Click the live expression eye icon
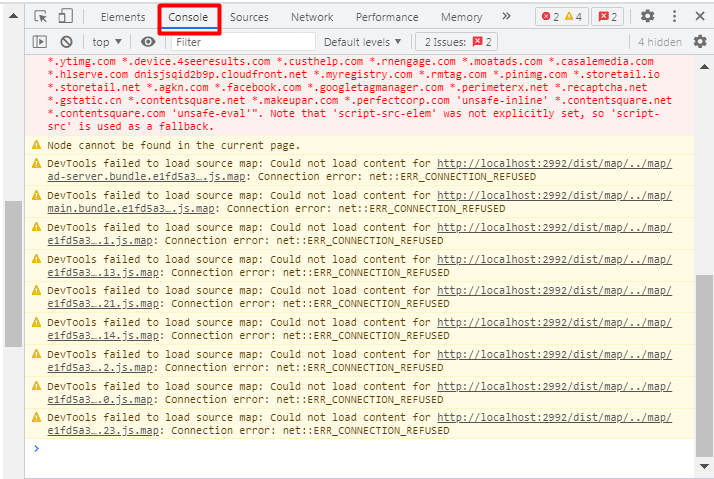This screenshot has width=714, height=479. (148, 42)
